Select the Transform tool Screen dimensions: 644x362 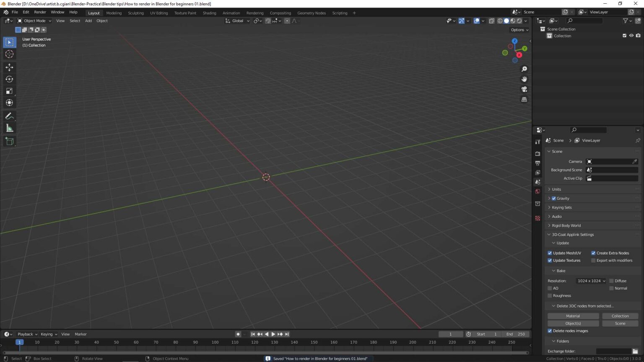click(x=10, y=103)
